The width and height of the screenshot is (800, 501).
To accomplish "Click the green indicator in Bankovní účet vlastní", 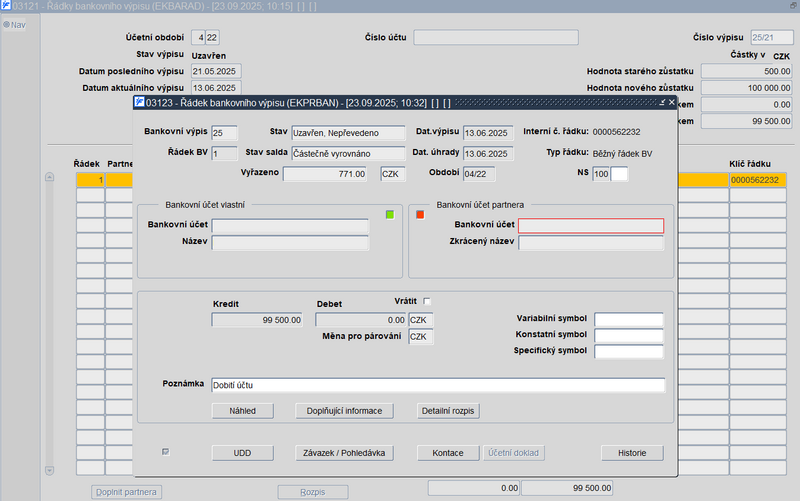I will click(x=391, y=213).
